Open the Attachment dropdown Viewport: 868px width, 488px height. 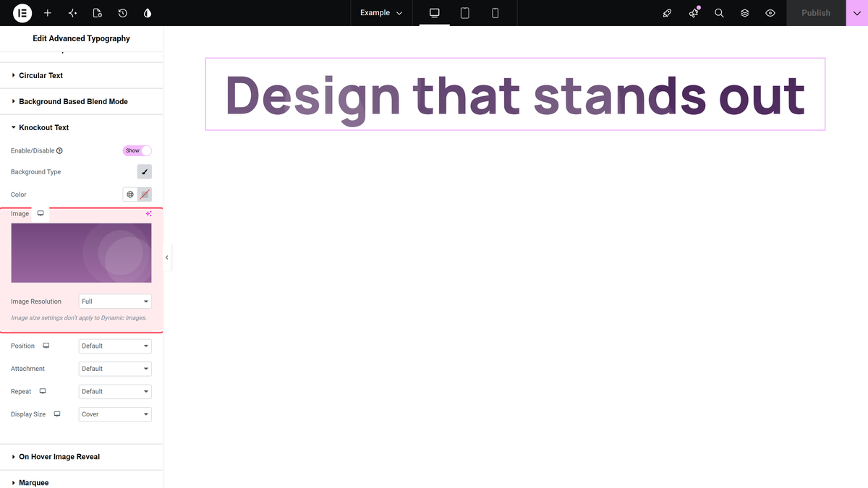pos(115,369)
